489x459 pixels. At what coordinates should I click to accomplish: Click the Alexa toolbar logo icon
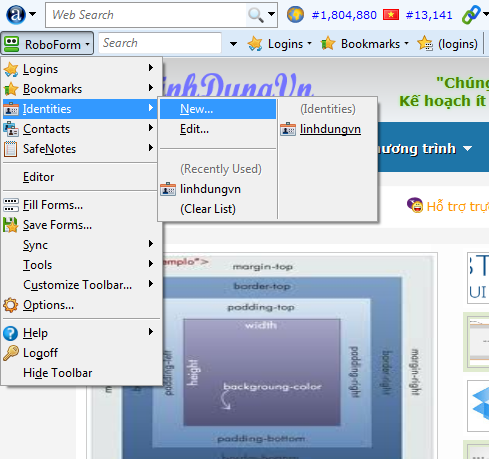[16, 15]
